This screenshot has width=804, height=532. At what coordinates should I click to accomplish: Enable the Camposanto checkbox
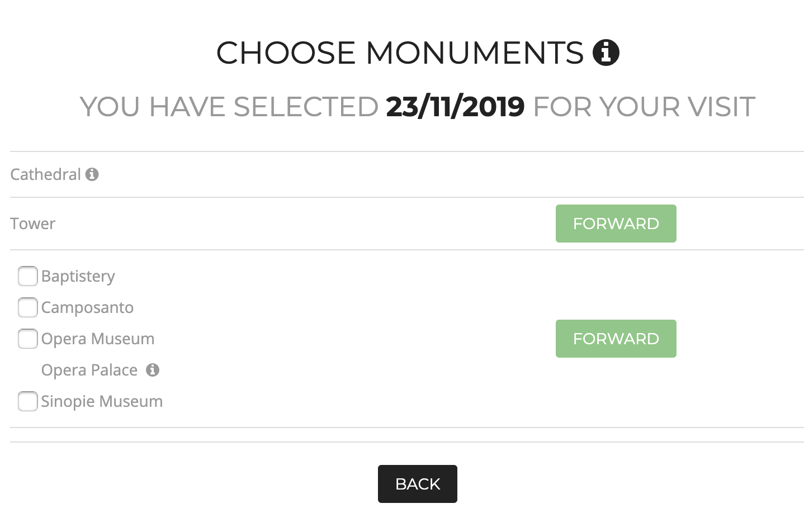pyautogui.click(x=27, y=307)
